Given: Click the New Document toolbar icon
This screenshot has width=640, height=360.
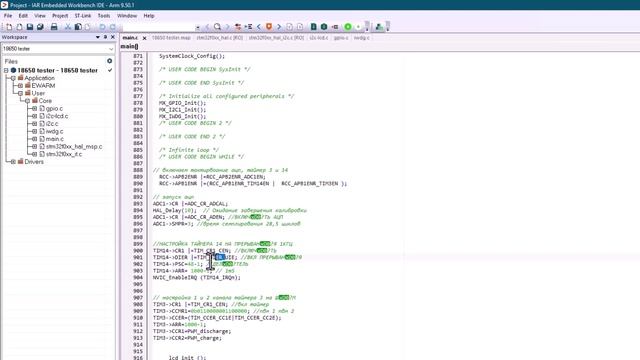Looking at the screenshot, I should click(x=9, y=27).
